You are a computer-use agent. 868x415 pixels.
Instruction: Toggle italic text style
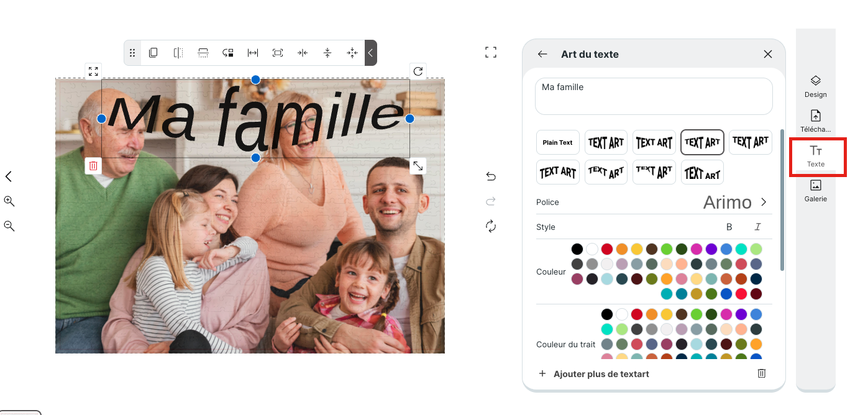pos(757,227)
